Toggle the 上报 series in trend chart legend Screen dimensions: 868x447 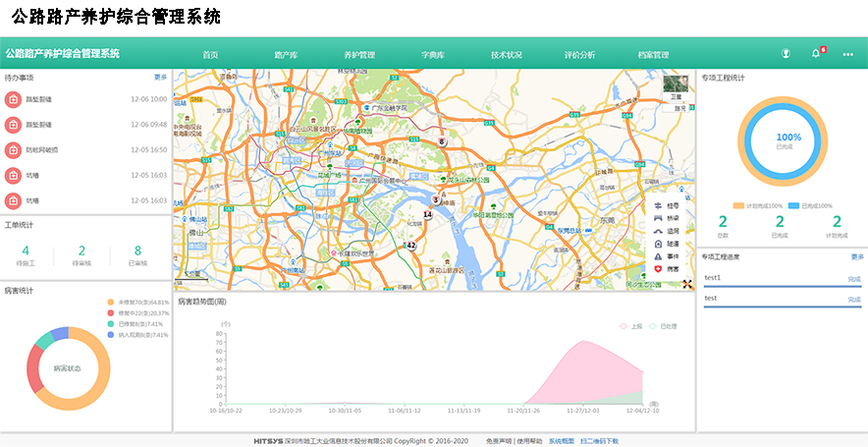coord(630,325)
